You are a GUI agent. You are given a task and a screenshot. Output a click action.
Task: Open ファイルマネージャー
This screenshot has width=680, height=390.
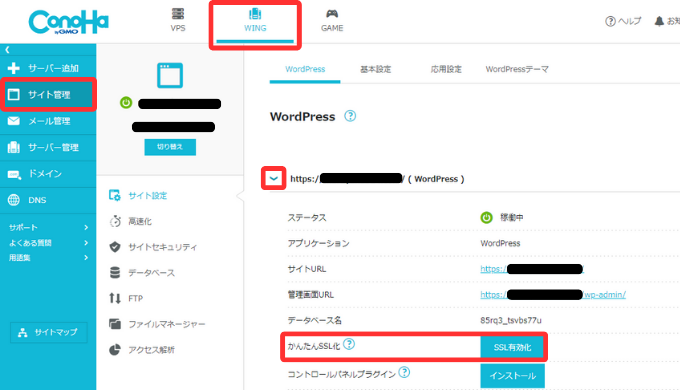click(x=167, y=324)
